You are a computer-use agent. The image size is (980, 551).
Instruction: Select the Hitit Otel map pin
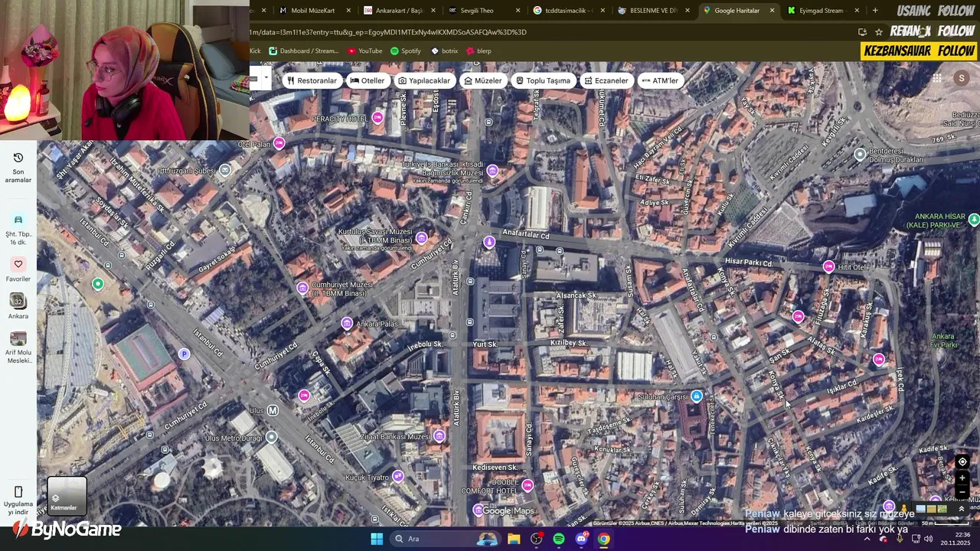click(828, 266)
